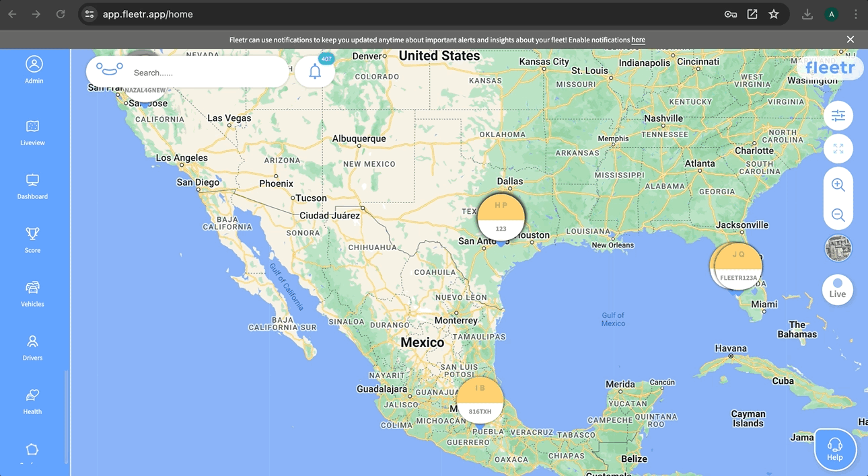Select the IB vehicle marker 816TXH
Viewport: 868px width, 476px height.
(480, 400)
